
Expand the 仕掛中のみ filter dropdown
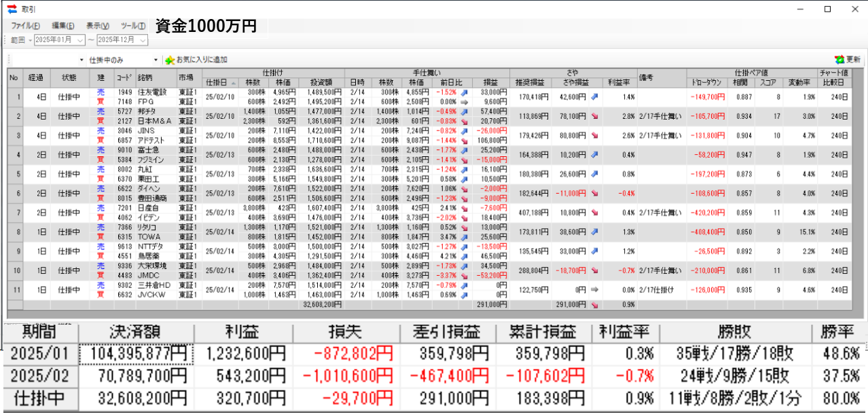[x=156, y=60]
